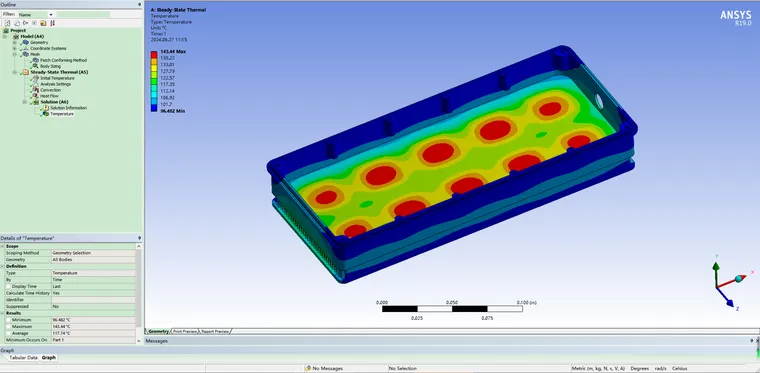Check the Average result checkbox
The height and width of the screenshot is (373, 760).
click(x=8, y=333)
